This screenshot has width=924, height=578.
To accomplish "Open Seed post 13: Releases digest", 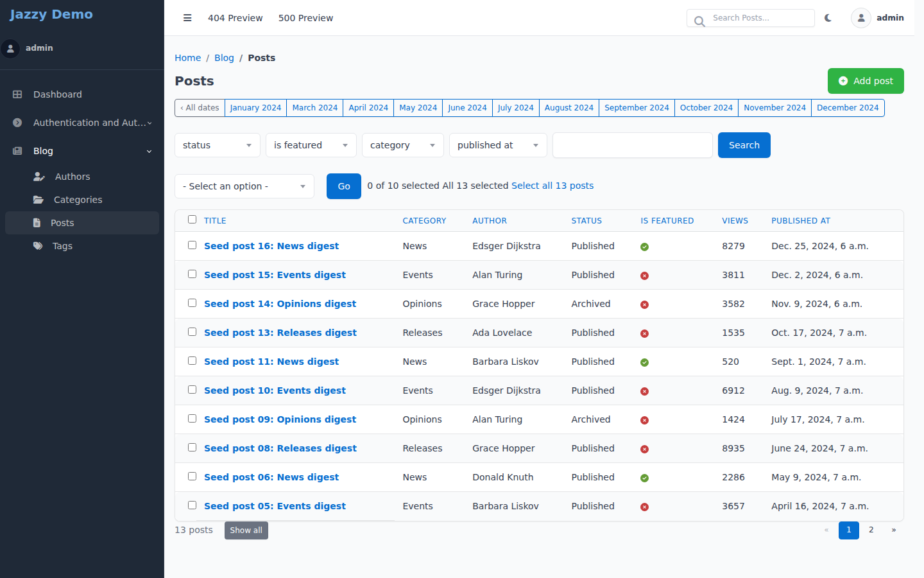I will 280,333.
